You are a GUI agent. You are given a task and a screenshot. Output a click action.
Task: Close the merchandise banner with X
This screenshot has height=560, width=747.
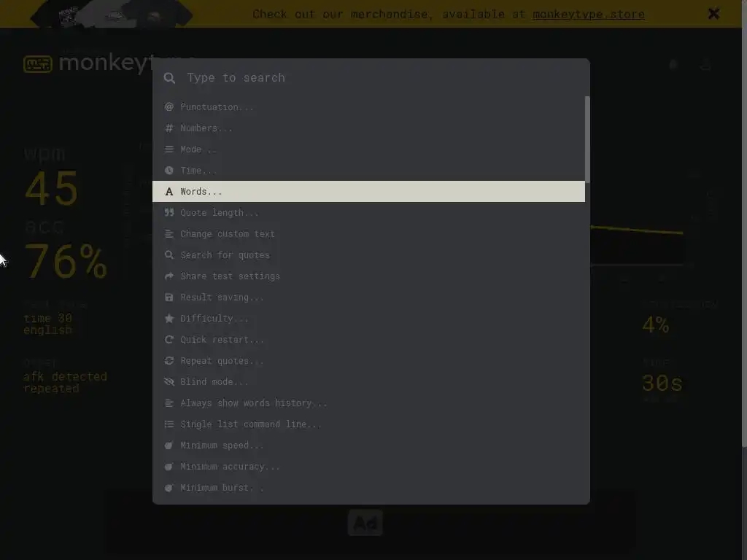coord(713,14)
